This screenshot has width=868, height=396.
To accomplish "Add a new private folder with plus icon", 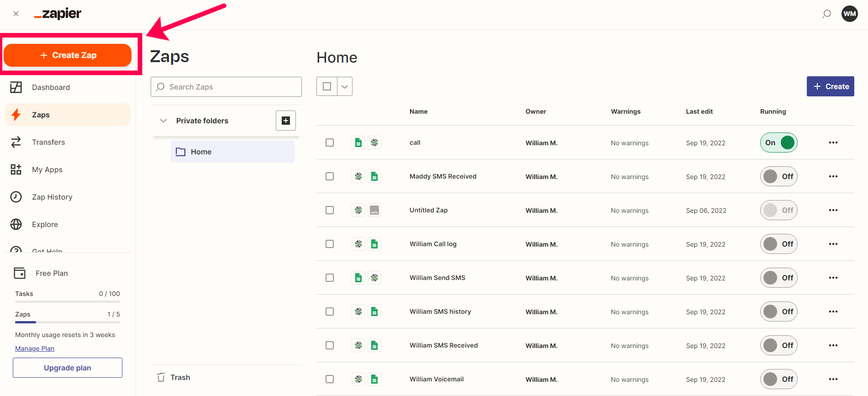I will [x=286, y=121].
